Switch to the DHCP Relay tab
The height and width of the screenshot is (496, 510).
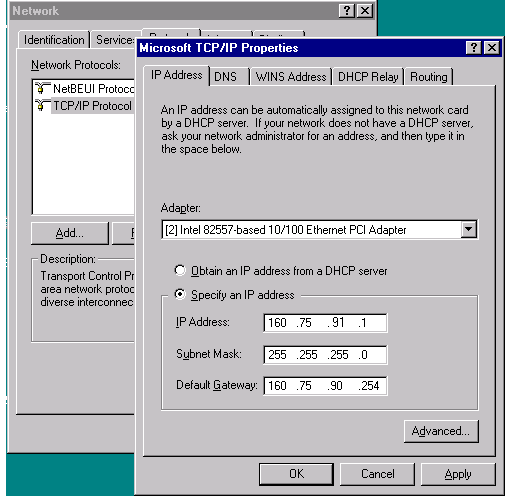pyautogui.click(x=368, y=77)
